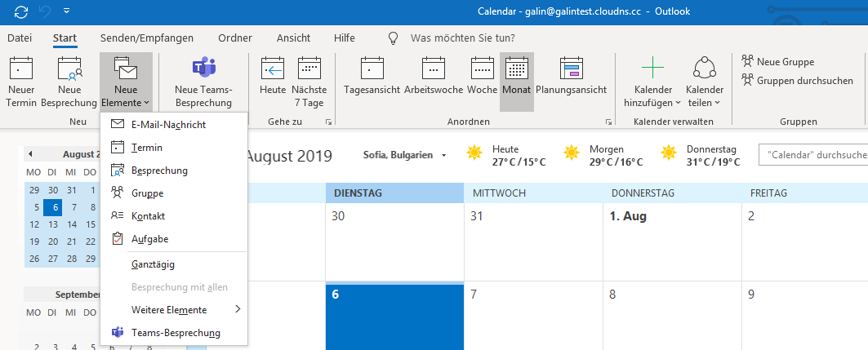The image size is (868, 350).
Task: Choose Aufgabe from the dropdown menu
Action: click(174, 239)
